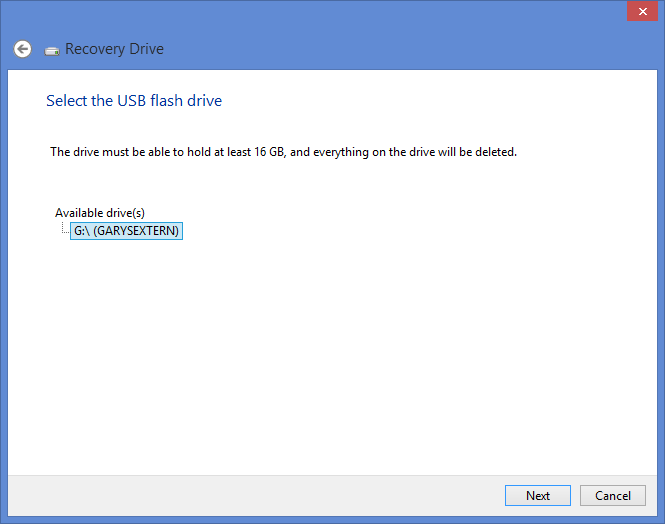Close the Recovery Drive window
This screenshot has width=665, height=524.
(640, 12)
